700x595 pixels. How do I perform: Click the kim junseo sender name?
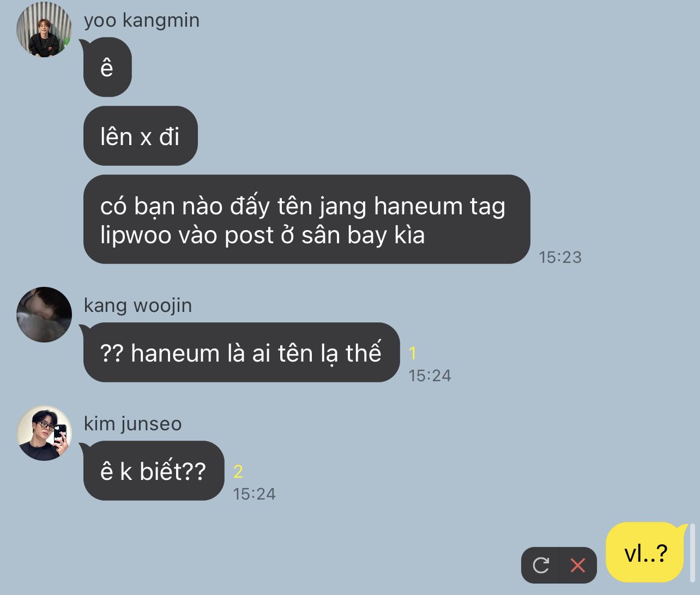coord(132,424)
